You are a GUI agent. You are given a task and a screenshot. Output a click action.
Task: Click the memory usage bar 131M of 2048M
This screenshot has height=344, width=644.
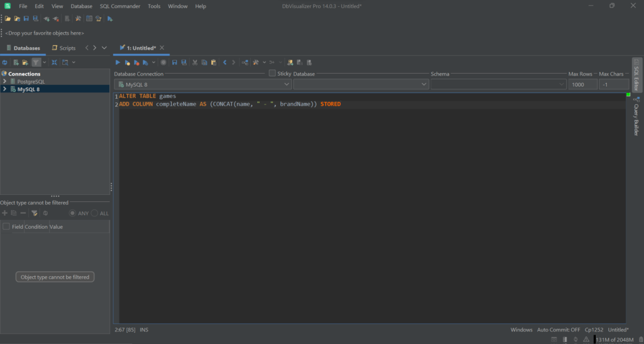click(x=614, y=340)
